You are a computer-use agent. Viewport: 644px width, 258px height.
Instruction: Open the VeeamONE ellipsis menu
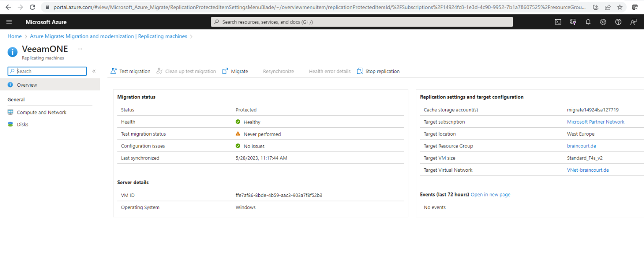[x=80, y=49]
